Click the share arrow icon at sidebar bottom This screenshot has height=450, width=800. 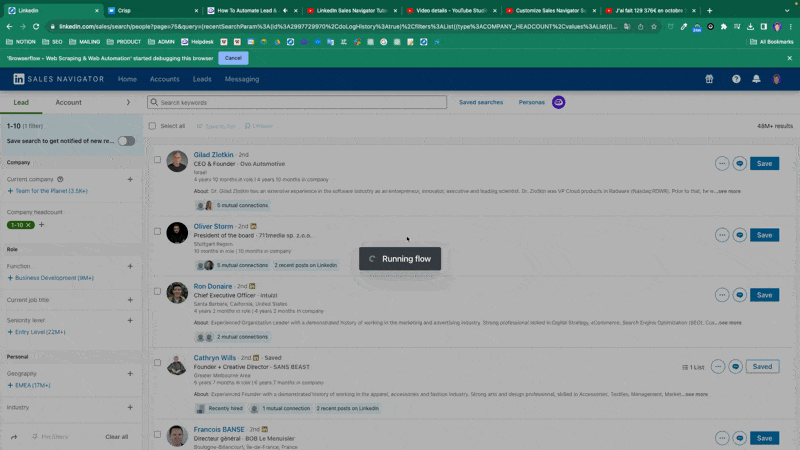[x=14, y=437]
